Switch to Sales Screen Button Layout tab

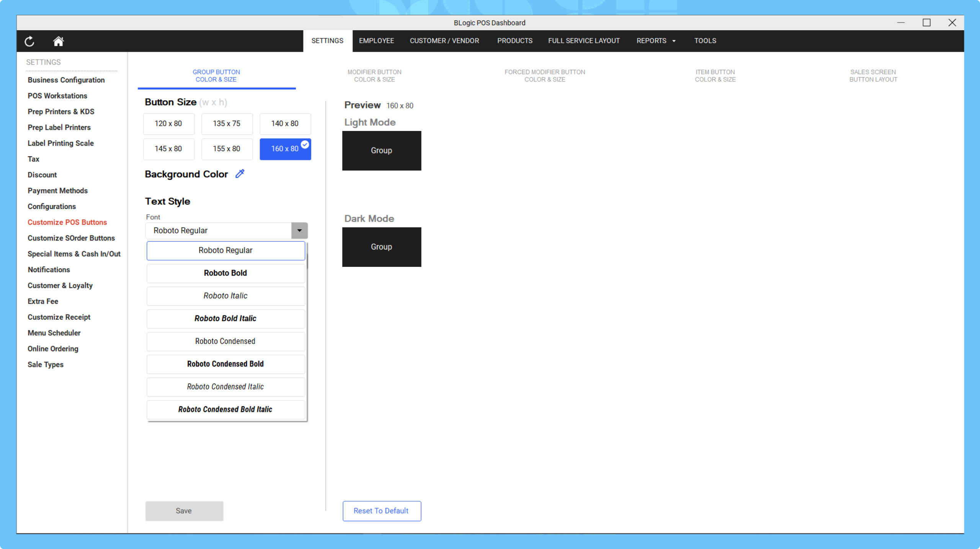click(873, 76)
